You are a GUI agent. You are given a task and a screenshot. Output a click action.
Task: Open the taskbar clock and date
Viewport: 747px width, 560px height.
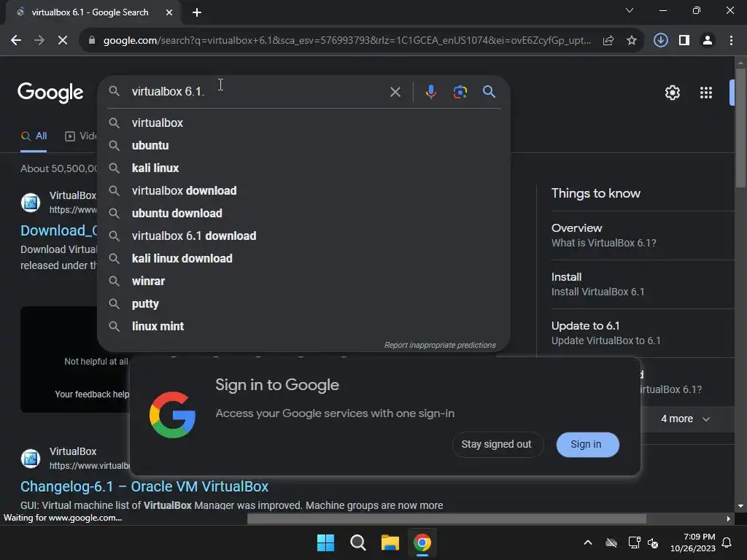pyautogui.click(x=693, y=542)
